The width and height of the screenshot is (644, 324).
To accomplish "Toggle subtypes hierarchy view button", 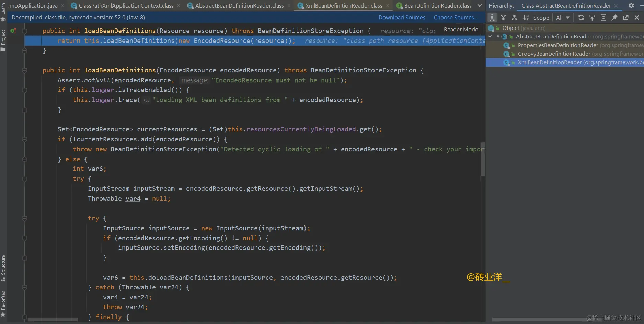I will pyautogui.click(x=514, y=18).
